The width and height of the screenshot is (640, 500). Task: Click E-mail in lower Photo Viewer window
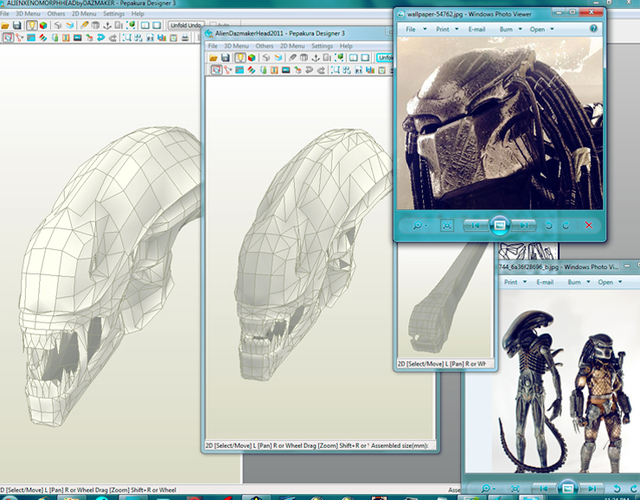point(544,282)
